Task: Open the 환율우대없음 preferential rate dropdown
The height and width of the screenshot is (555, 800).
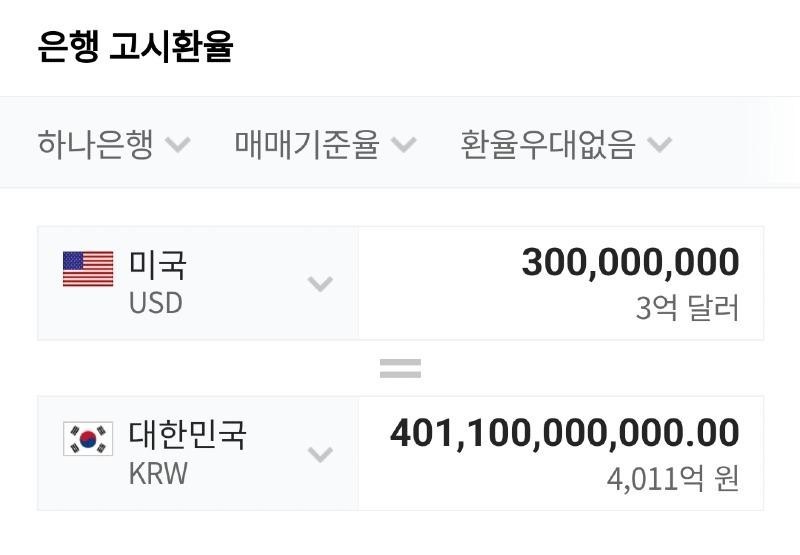Action: tap(548, 145)
